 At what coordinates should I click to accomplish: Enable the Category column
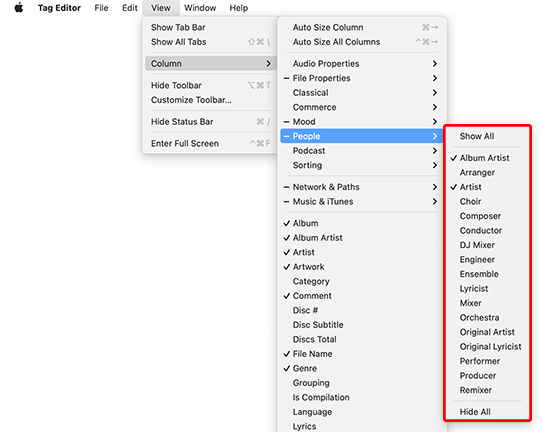point(362,281)
